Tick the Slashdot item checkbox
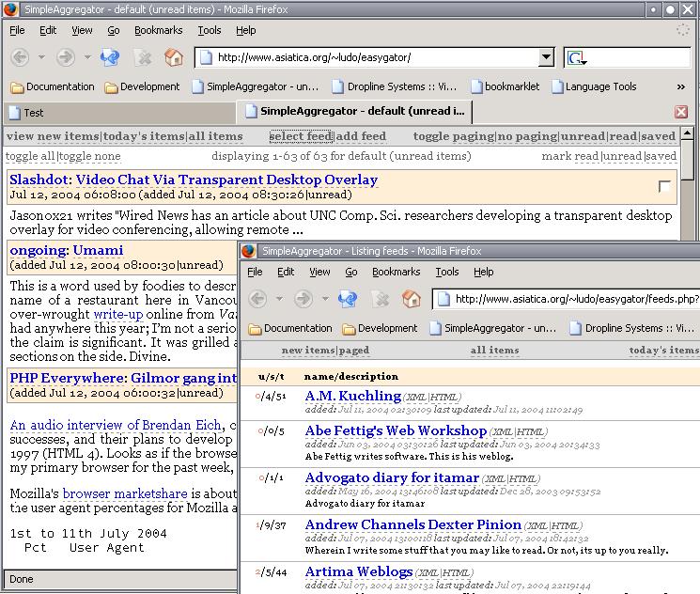The width and height of the screenshot is (700, 594). pyautogui.click(x=664, y=186)
